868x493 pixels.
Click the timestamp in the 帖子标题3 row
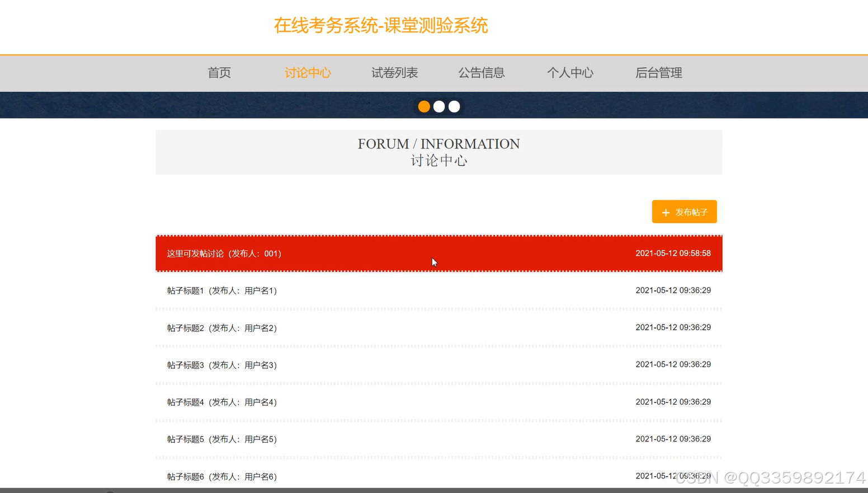point(673,364)
